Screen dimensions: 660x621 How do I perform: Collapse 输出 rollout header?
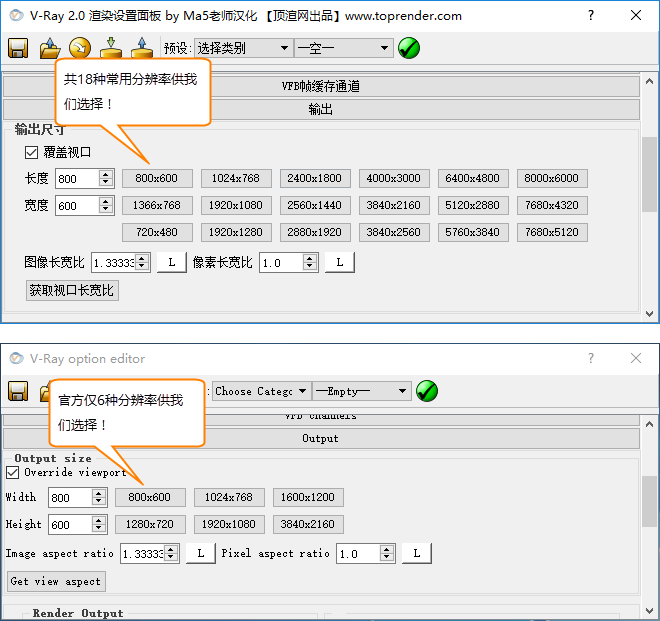[321, 109]
